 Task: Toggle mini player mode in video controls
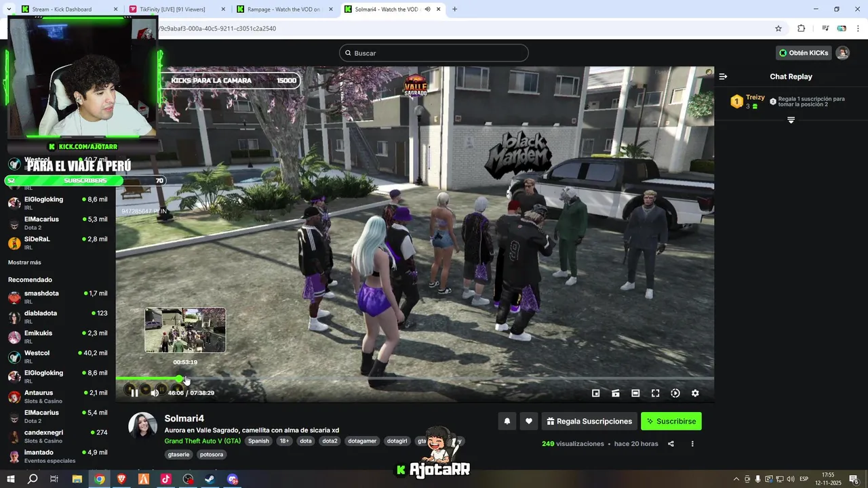click(x=595, y=393)
